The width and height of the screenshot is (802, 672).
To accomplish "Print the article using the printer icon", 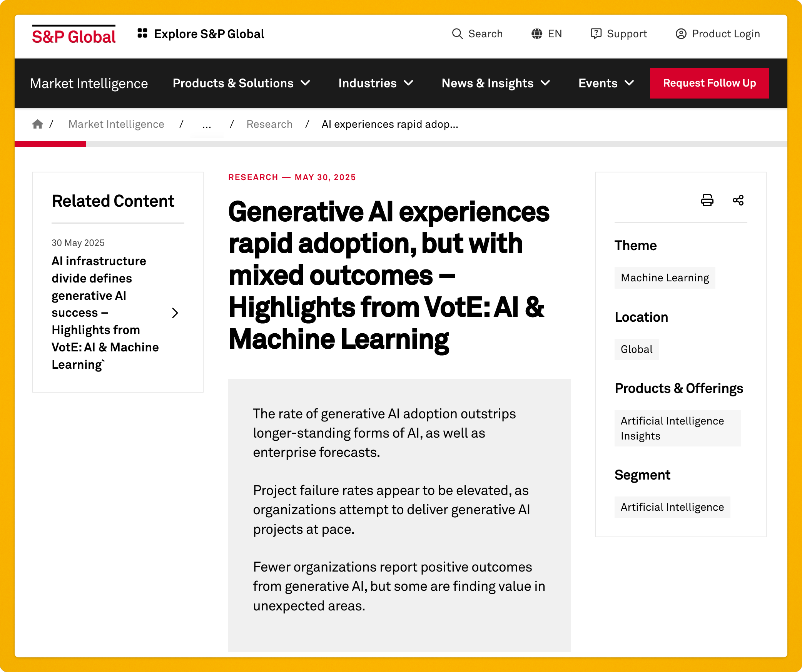I will click(707, 201).
